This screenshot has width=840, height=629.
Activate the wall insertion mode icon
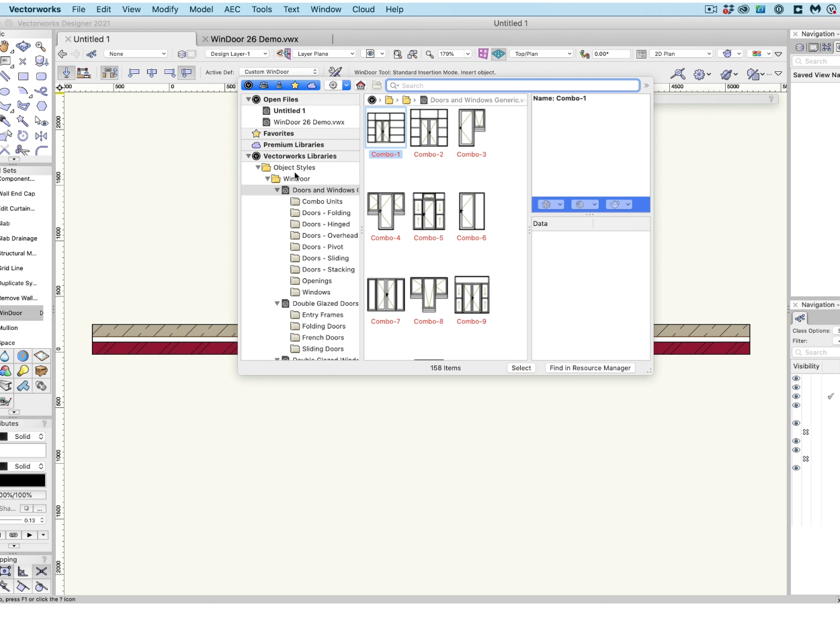tap(83, 73)
